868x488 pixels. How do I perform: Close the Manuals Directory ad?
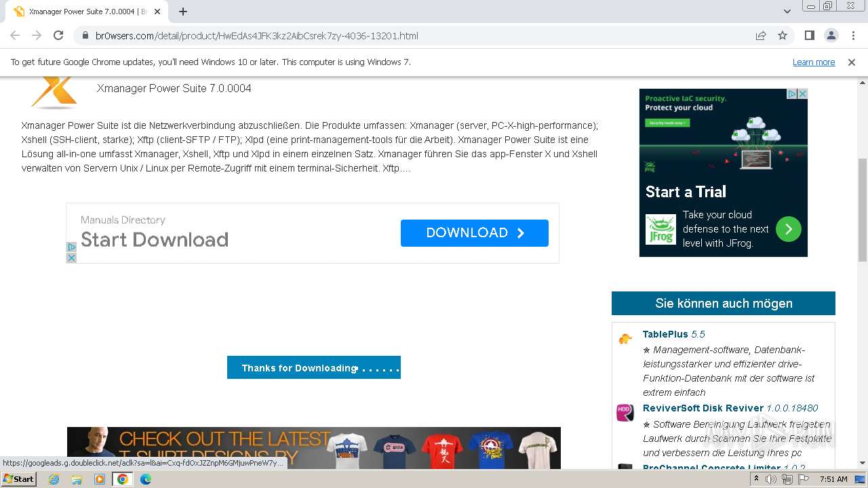point(71,258)
